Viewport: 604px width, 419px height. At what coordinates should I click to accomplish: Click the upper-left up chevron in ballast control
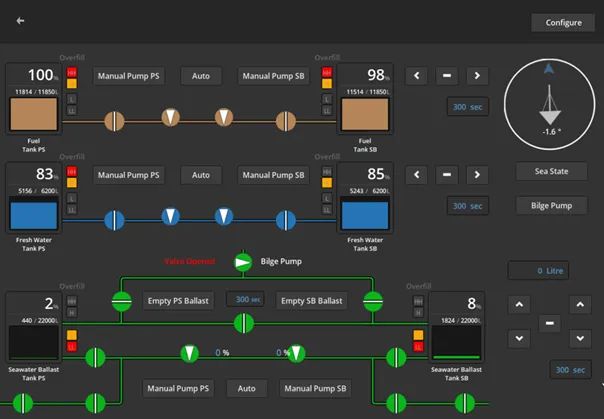pyautogui.click(x=519, y=305)
